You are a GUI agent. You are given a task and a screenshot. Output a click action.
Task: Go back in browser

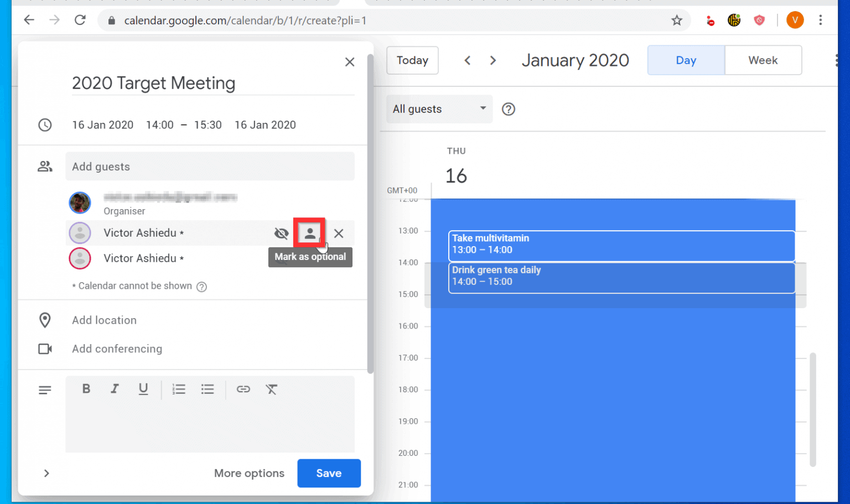pyautogui.click(x=29, y=20)
